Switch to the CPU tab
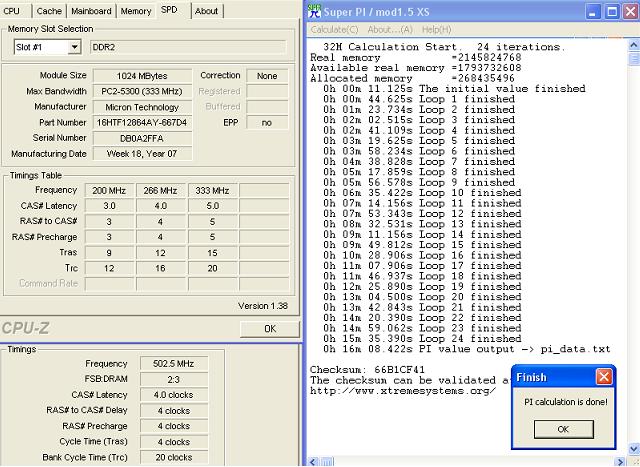Viewport: 640px width, 467px height. coord(12,11)
